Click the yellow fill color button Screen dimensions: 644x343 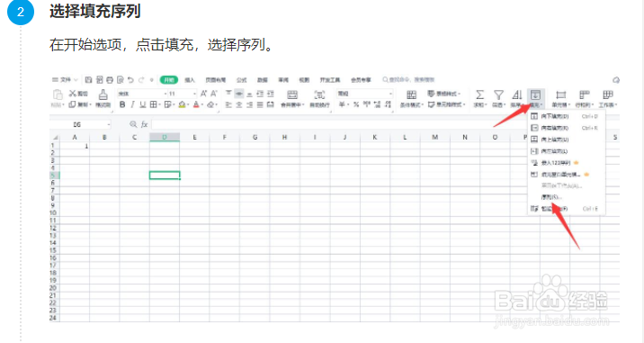click(182, 104)
